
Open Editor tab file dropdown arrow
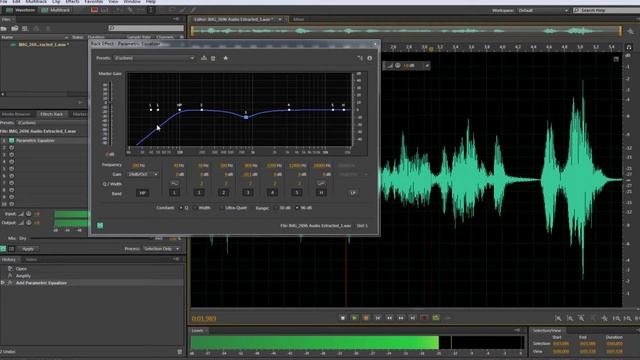[x=280, y=19]
